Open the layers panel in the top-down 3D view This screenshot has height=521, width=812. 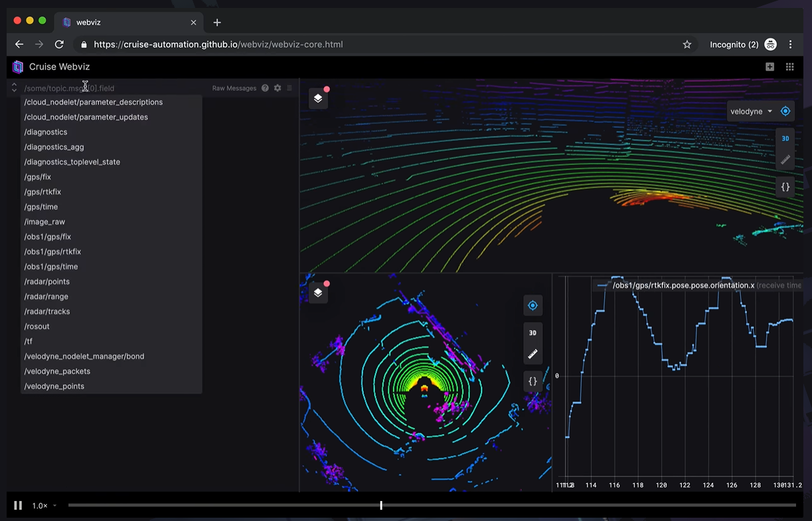[x=318, y=292]
